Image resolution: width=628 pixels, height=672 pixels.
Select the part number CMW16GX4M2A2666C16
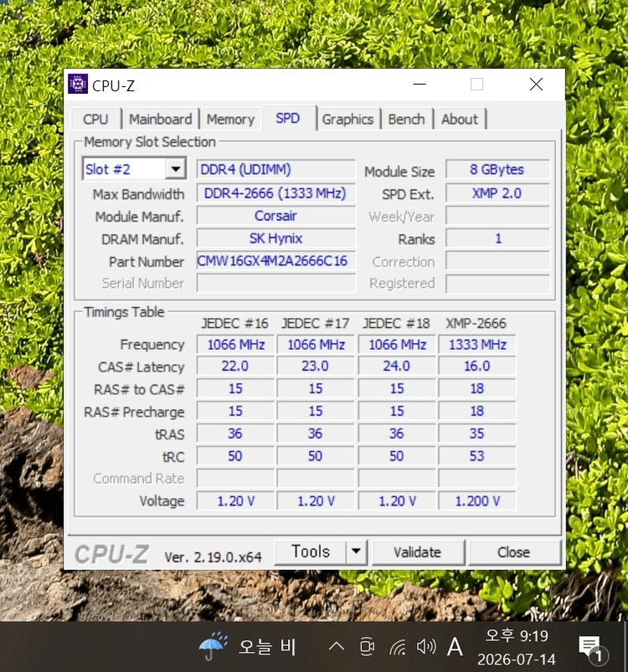point(276,260)
